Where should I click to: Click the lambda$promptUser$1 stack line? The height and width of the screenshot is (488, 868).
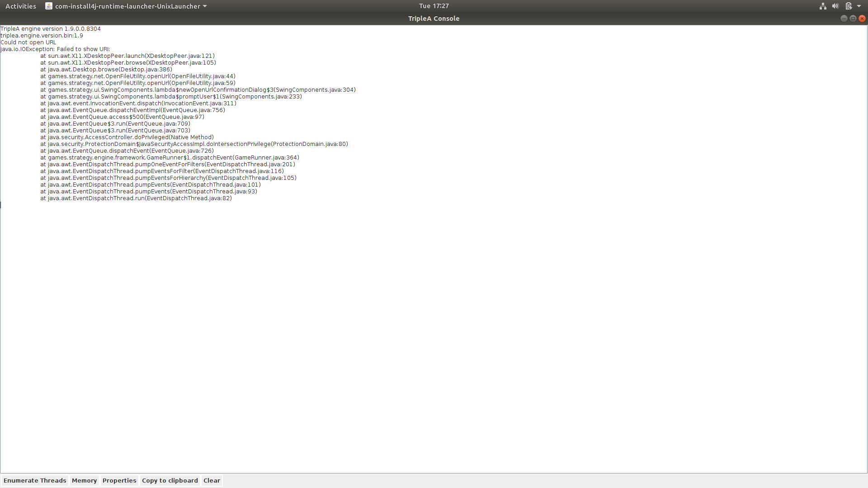point(171,96)
